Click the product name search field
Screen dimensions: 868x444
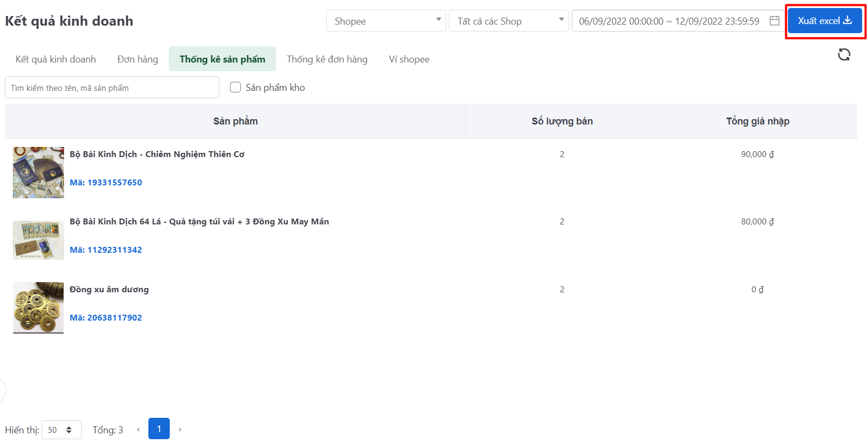pyautogui.click(x=112, y=88)
